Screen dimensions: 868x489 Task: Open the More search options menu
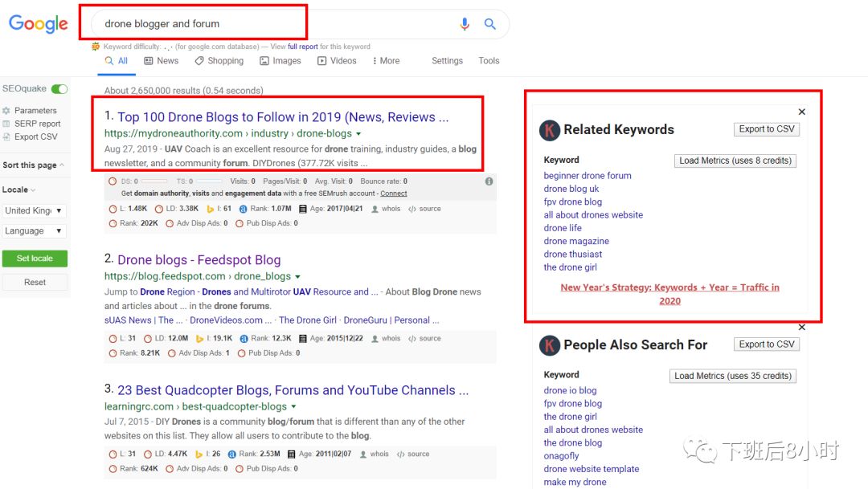pyautogui.click(x=387, y=61)
